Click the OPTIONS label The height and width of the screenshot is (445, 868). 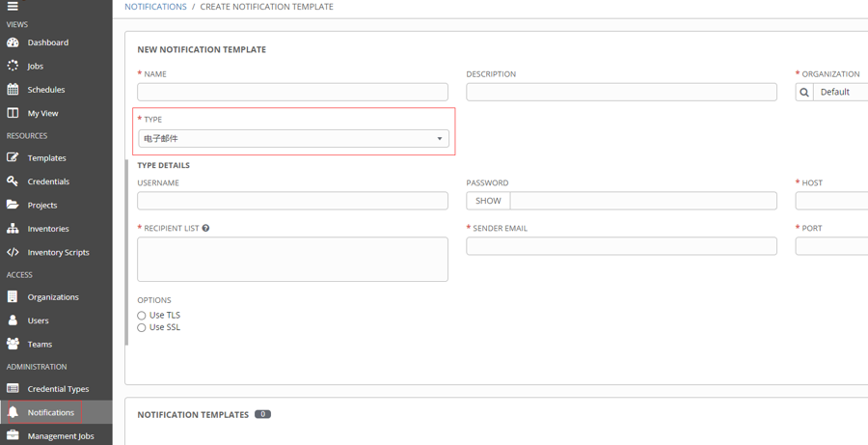click(154, 300)
